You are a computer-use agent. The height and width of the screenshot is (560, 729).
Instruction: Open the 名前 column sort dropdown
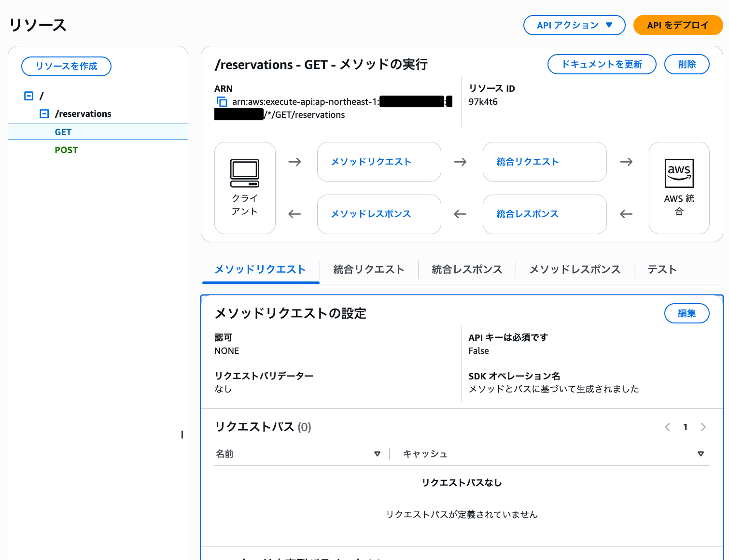point(377,454)
